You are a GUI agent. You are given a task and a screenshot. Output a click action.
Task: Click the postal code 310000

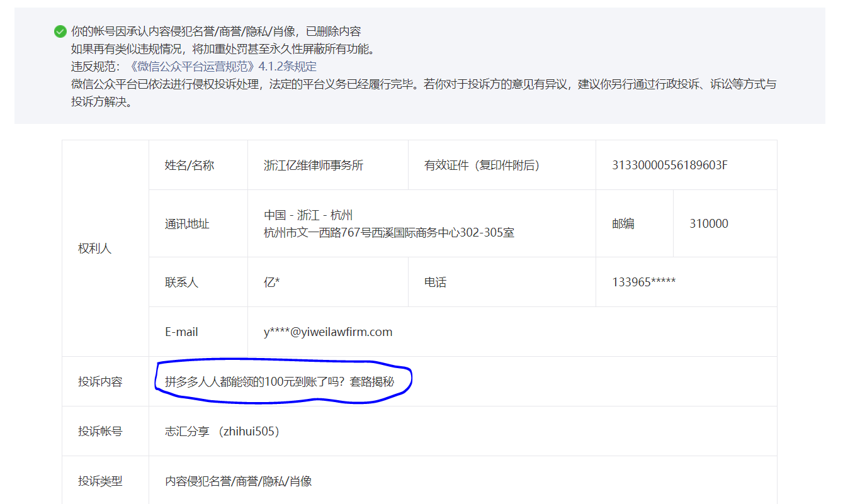(709, 223)
